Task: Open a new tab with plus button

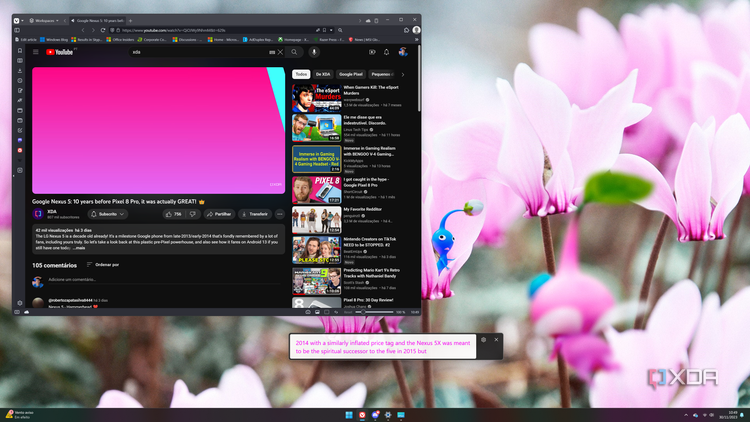Action: pyautogui.click(x=130, y=21)
